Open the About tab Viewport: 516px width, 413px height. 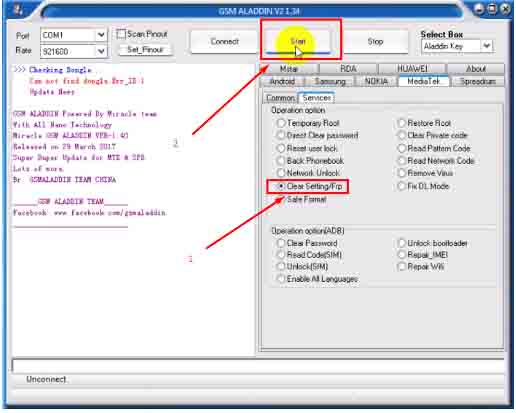(476, 69)
